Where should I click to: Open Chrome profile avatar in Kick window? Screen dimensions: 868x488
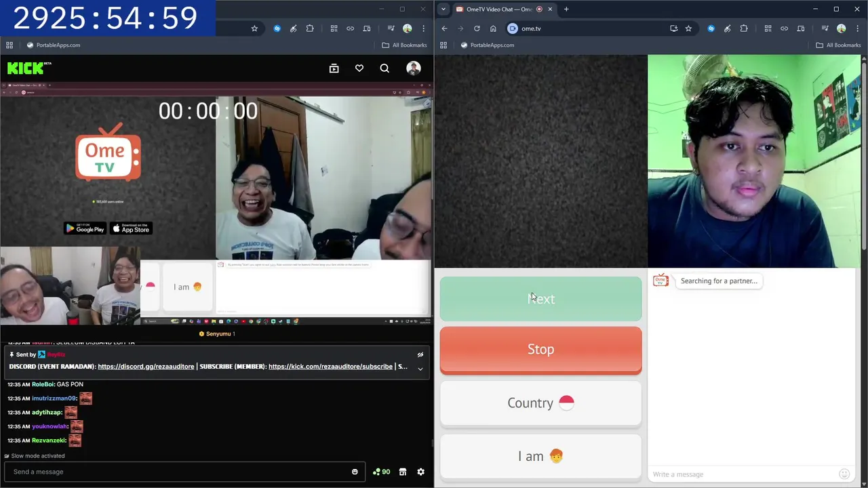[407, 28]
